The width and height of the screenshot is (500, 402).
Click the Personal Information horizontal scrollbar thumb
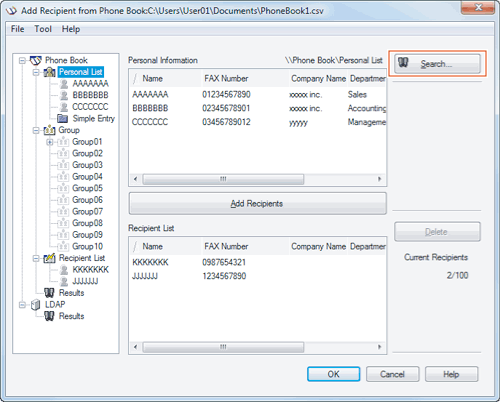point(223,179)
